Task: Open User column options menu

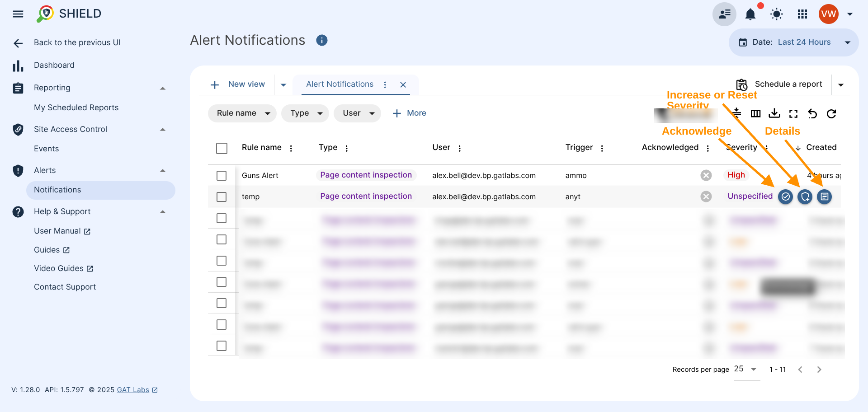Action: click(x=460, y=148)
